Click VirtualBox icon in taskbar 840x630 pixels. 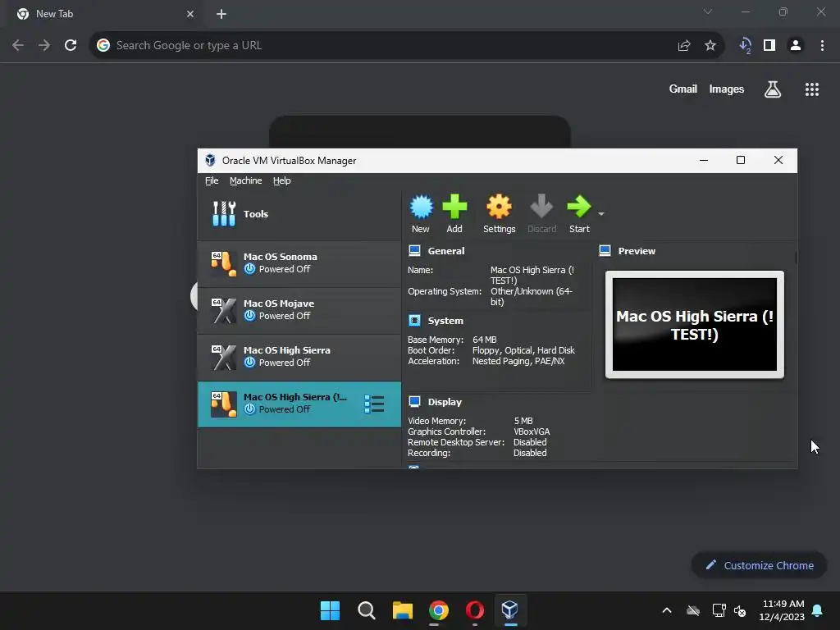coord(510,610)
